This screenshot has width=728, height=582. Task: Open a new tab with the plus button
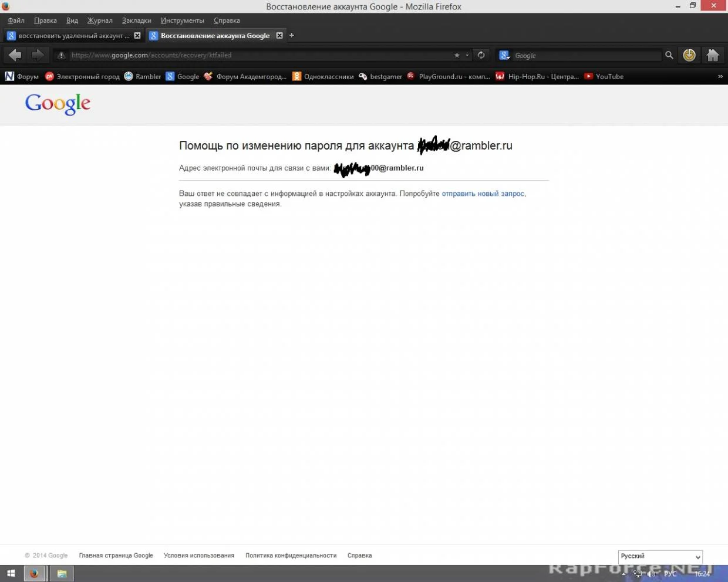(292, 36)
